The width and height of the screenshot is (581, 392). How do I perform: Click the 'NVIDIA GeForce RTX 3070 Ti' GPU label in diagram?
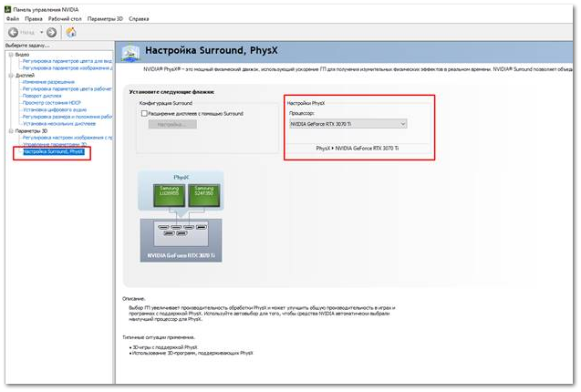pos(182,255)
